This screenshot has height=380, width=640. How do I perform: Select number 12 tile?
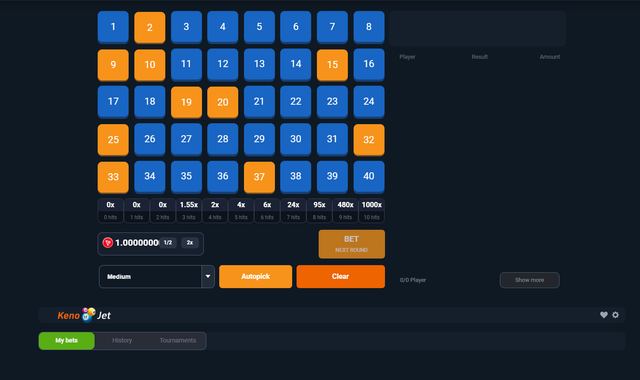click(x=223, y=64)
